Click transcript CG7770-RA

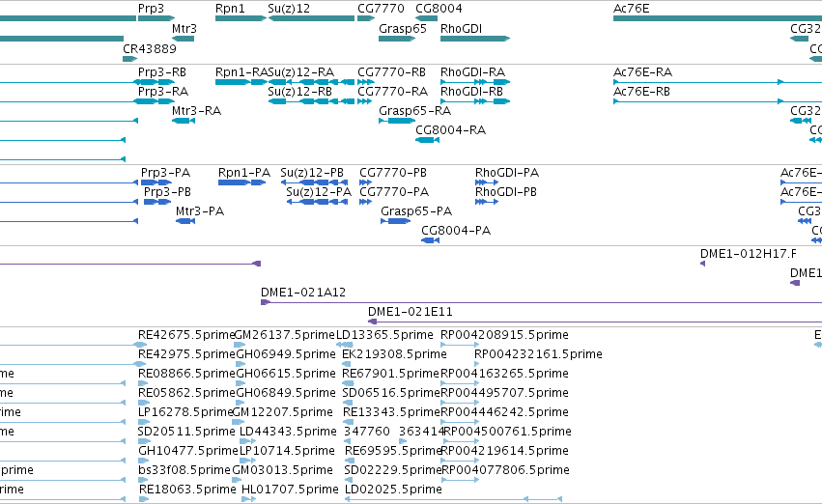pyautogui.click(x=366, y=101)
